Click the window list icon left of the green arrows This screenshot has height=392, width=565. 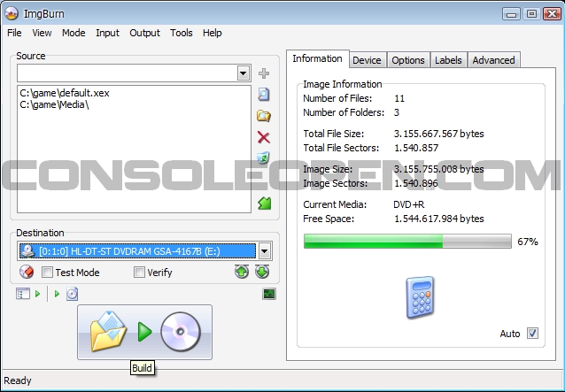pos(23,294)
